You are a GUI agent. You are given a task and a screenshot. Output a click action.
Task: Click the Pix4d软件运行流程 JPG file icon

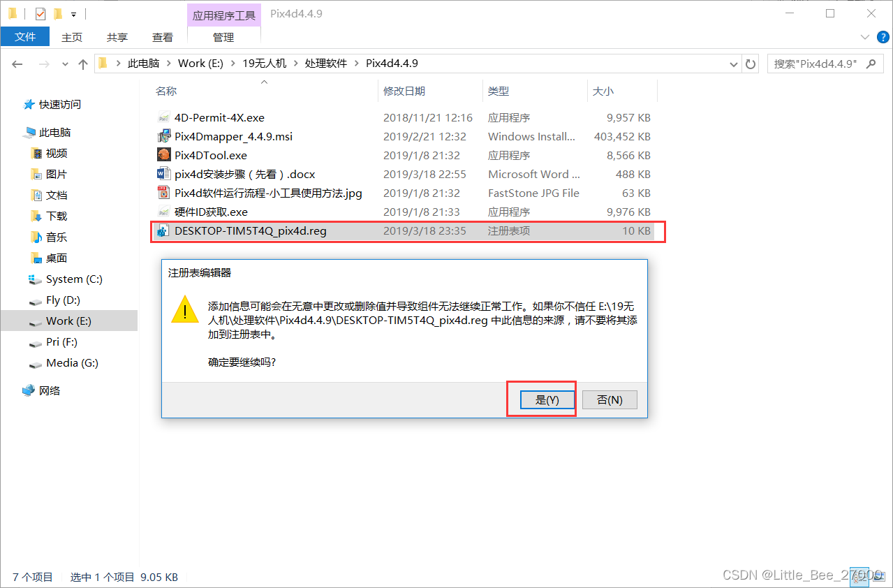(x=163, y=193)
